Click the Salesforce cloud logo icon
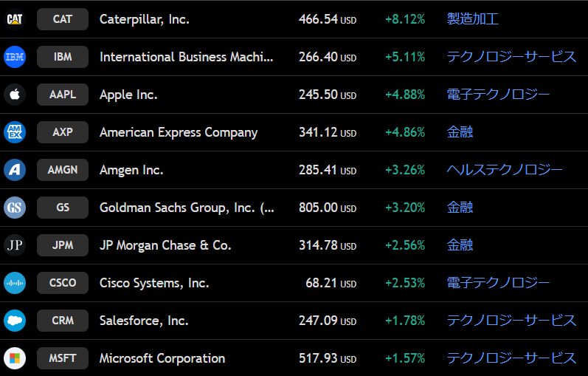The height and width of the screenshot is (376, 588). [x=15, y=321]
